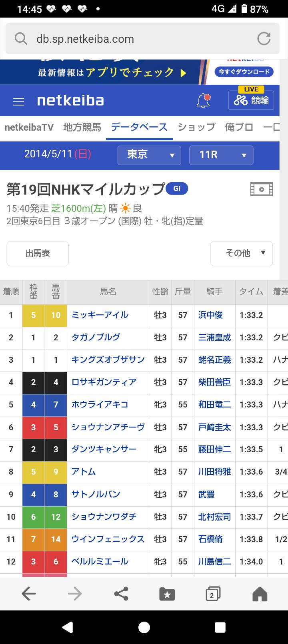Switch to the 地方競馬 tab

click(x=82, y=127)
